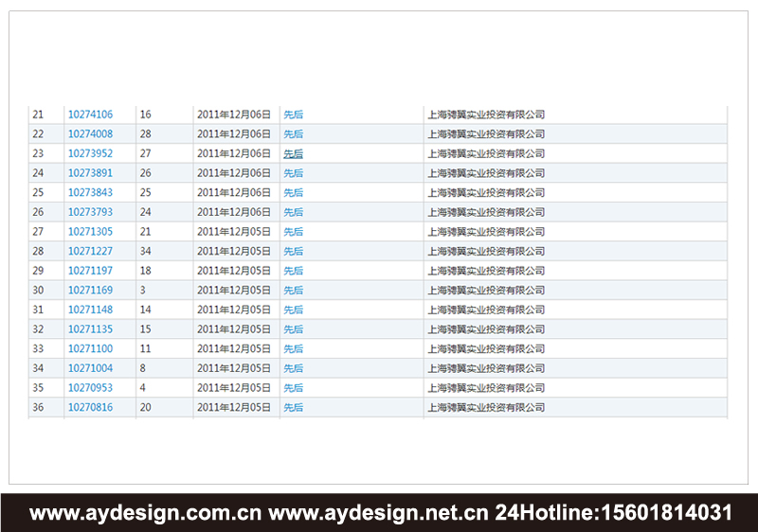Open trademark entry 10273891
Image resolution: width=758 pixels, height=532 pixels.
click(90, 173)
